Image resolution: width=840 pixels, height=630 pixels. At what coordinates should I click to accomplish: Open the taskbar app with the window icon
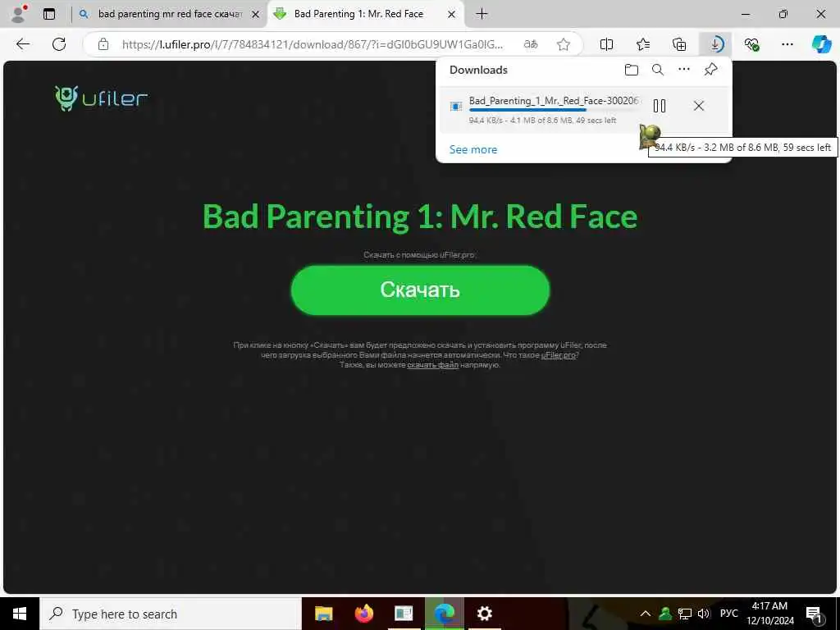(x=404, y=614)
